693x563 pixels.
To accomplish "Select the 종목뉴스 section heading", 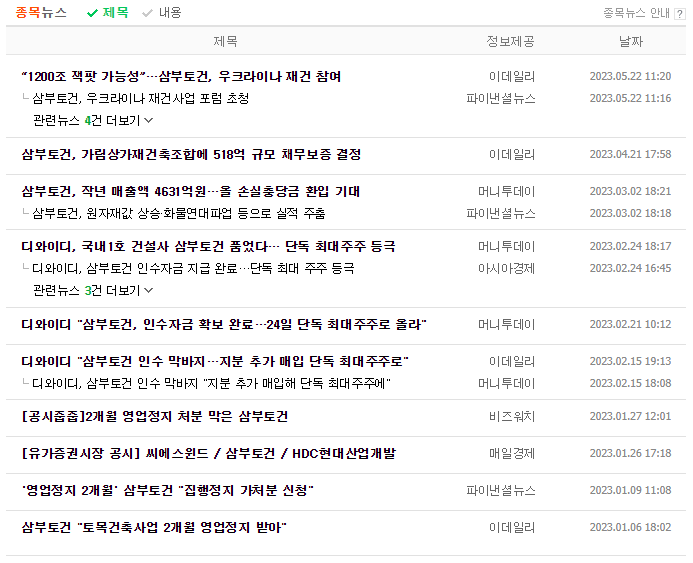I will pyautogui.click(x=41, y=13).
